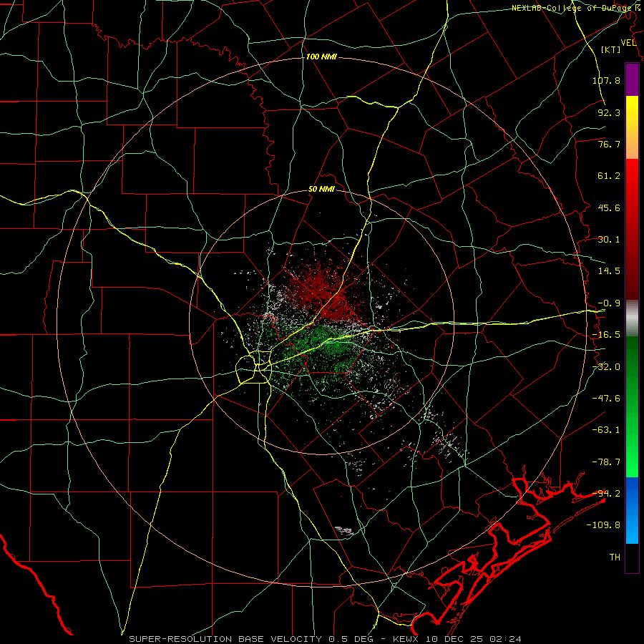This screenshot has width=644, height=644.
Task: Select the "-78.7" scale value
Action: click(x=606, y=462)
